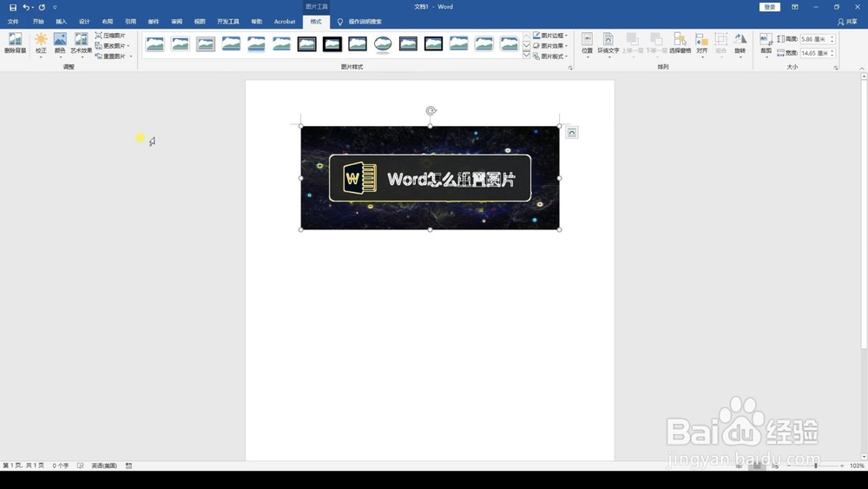Open the Picture Border (图片边框) dropdown
This screenshot has height=489, width=868.
(x=551, y=36)
